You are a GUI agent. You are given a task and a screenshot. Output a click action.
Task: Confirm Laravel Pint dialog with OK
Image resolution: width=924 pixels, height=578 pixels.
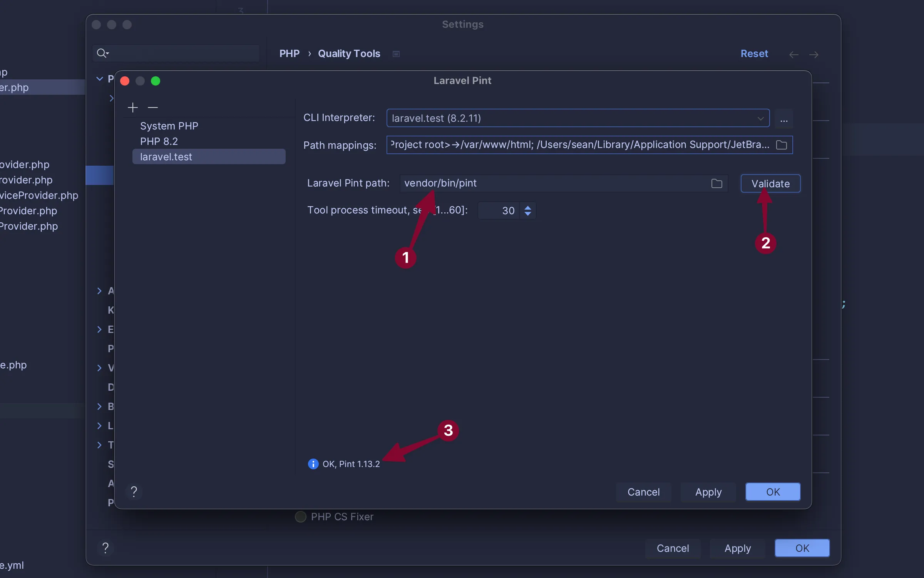(773, 492)
